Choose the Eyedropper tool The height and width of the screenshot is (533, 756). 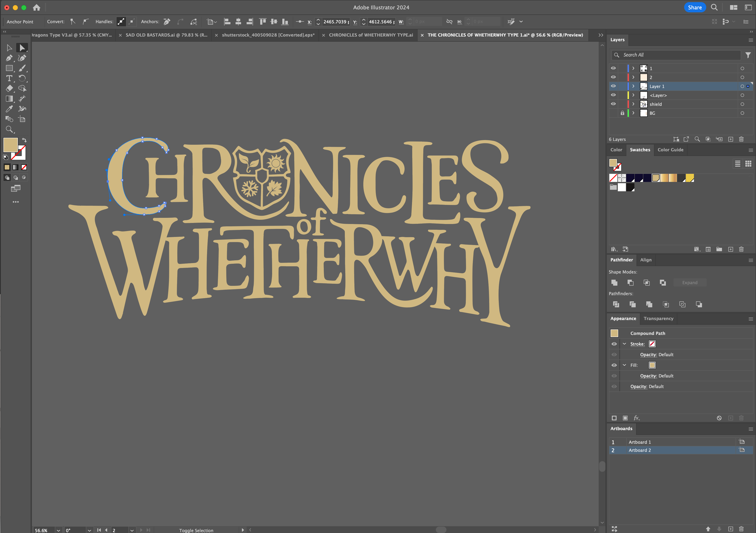click(9, 109)
